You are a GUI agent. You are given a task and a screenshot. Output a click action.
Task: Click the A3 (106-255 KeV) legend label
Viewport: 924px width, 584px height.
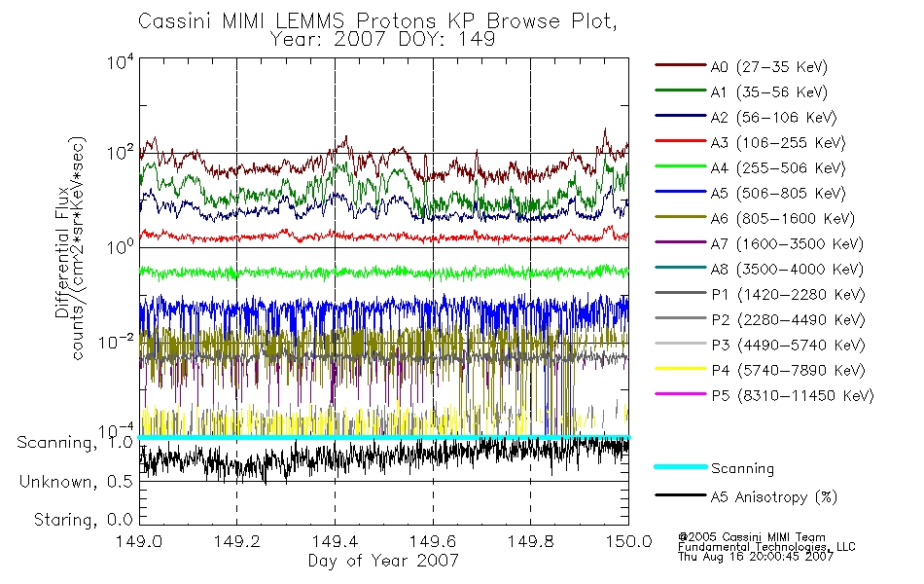click(778, 143)
